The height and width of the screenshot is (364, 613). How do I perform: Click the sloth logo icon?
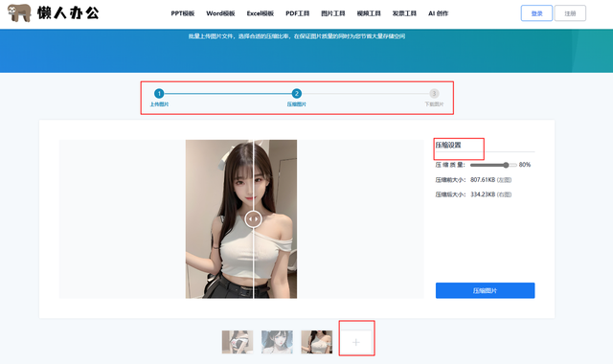19,12
